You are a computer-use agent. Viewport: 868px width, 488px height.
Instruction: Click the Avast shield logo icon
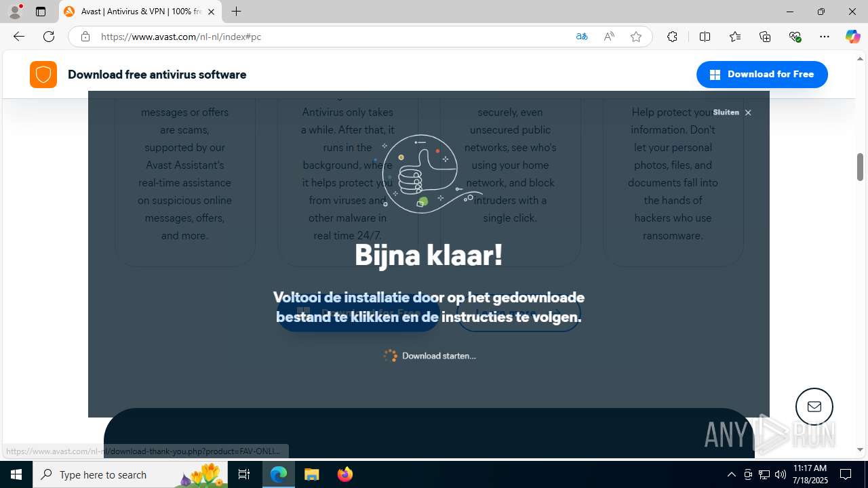tap(43, 75)
